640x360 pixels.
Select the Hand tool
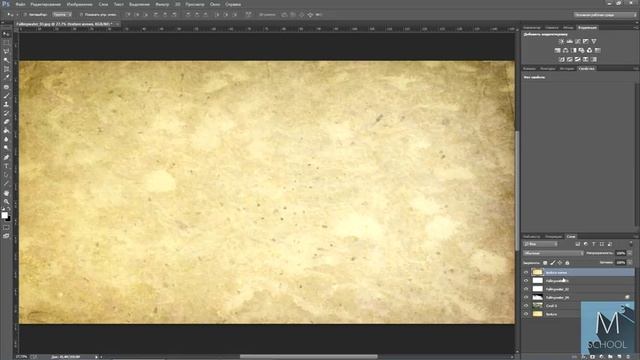pos(6,193)
